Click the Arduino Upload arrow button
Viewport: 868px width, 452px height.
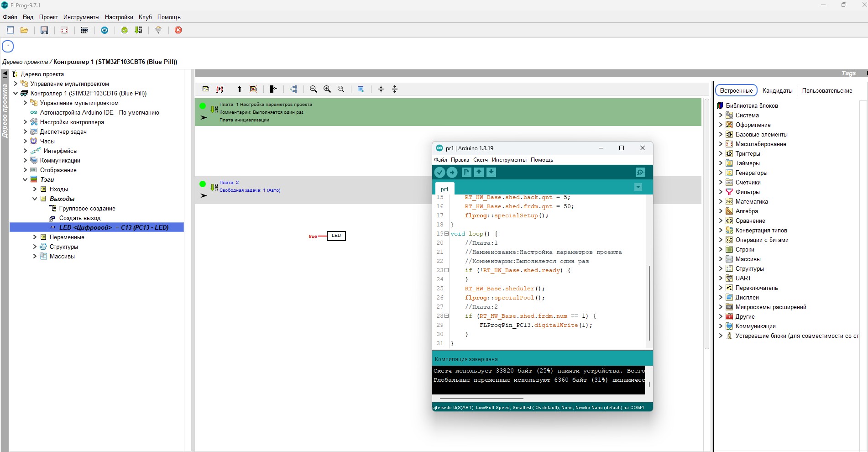point(452,172)
